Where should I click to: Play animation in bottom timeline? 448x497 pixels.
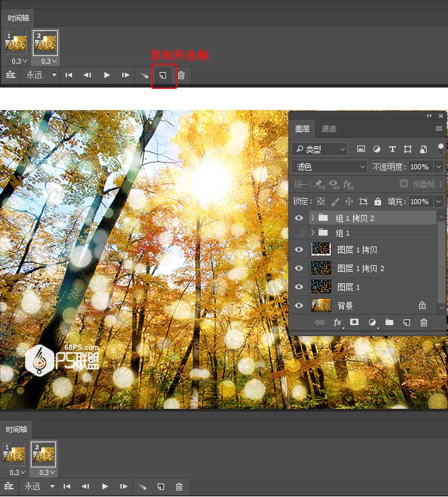point(105,486)
